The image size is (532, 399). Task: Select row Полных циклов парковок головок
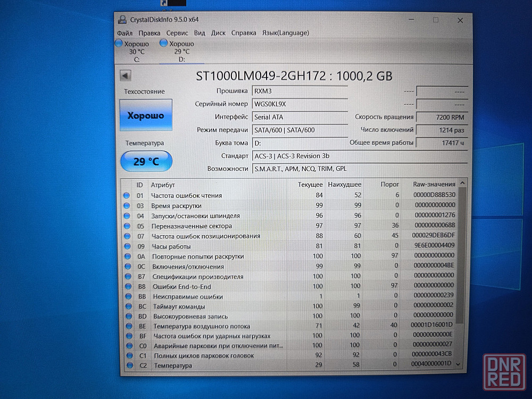pos(289,355)
